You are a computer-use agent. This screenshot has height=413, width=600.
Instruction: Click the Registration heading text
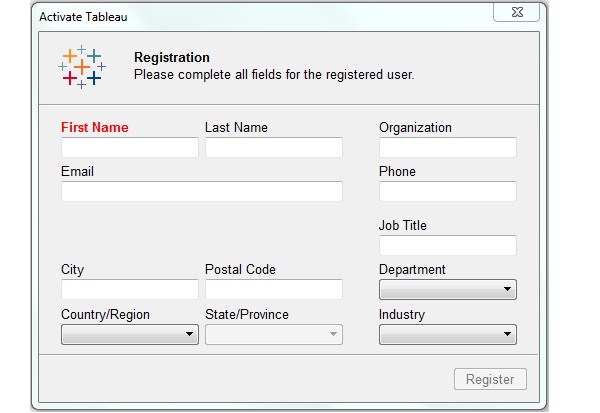pyautogui.click(x=171, y=58)
